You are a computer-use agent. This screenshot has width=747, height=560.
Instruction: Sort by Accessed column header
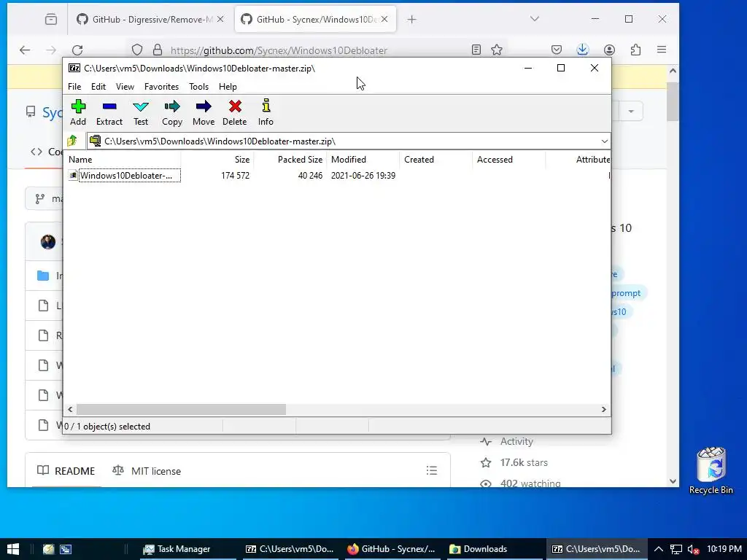[x=509, y=160]
